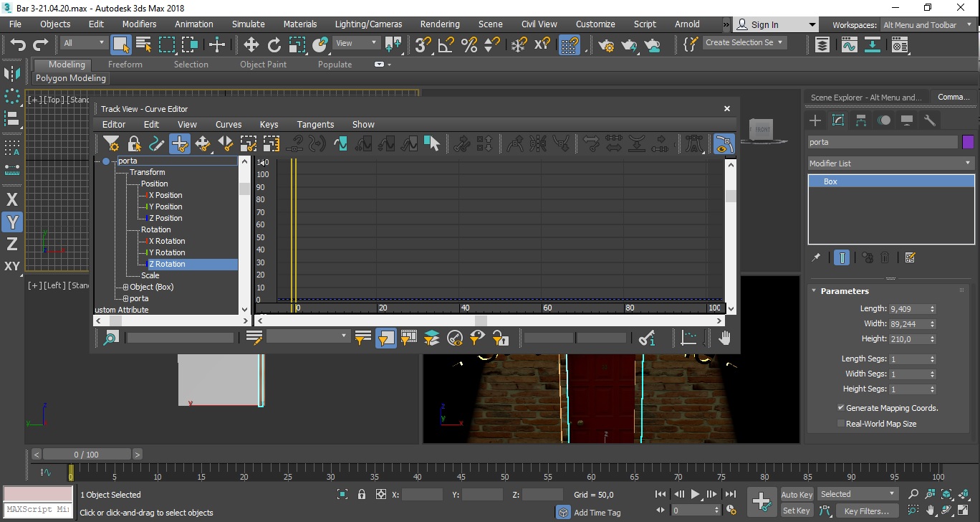Screen dimensions: 980x522
Task: Select Y Rotation track in tree
Action: 166,252
